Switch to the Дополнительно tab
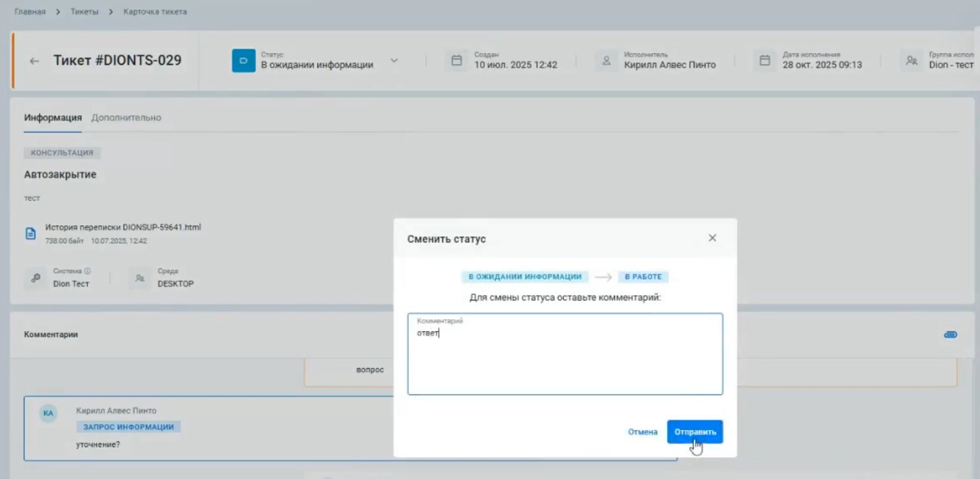 [126, 118]
